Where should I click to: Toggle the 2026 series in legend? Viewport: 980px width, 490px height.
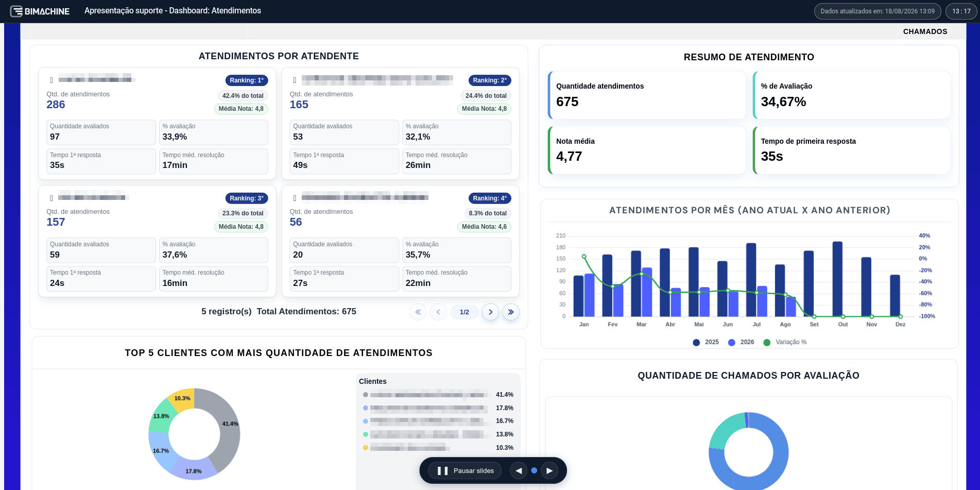(x=741, y=342)
